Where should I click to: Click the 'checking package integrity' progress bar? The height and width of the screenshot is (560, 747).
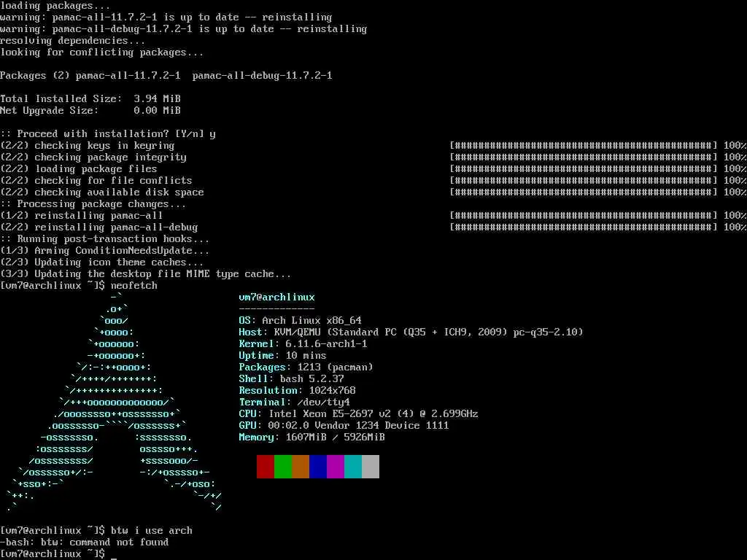tap(584, 157)
